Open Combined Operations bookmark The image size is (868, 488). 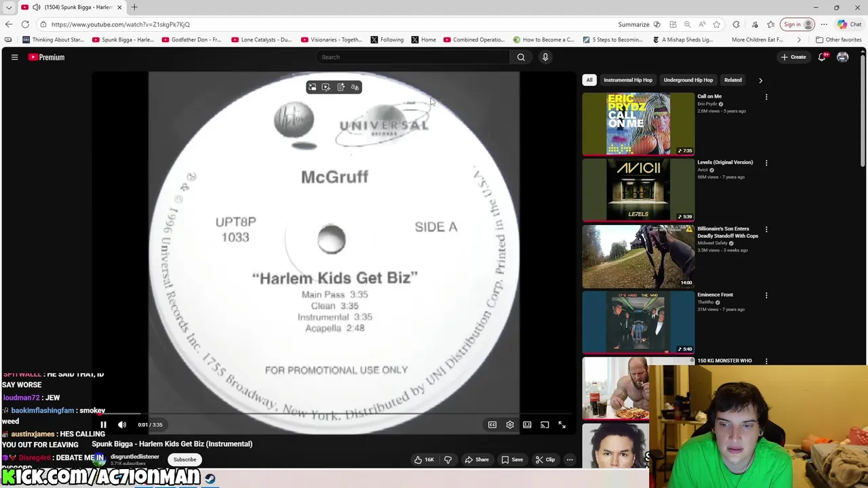(474, 40)
